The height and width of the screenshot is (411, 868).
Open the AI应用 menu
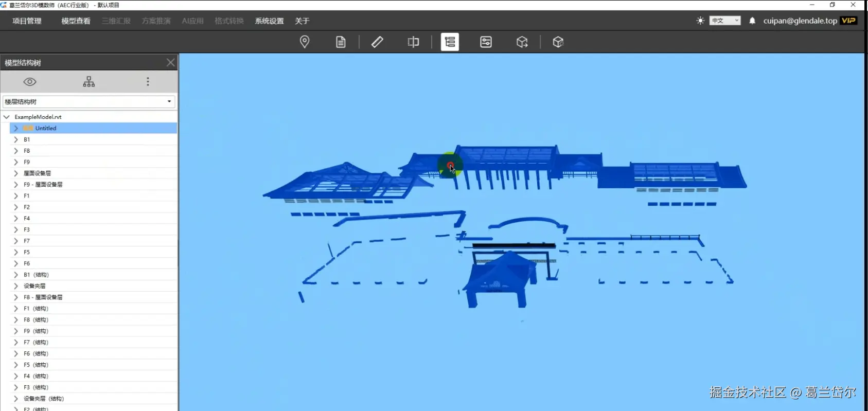click(192, 21)
